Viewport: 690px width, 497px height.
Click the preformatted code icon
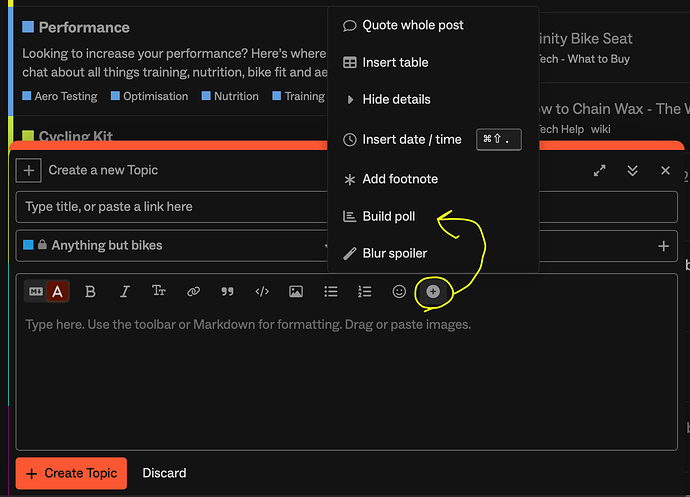[x=262, y=291]
